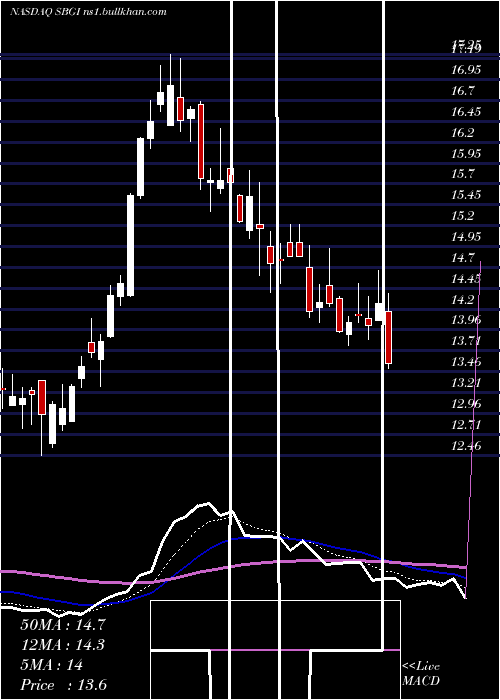Click the 16.2 price axis label
Image resolution: width=500 pixels, height=700 pixels.
[x=462, y=133]
